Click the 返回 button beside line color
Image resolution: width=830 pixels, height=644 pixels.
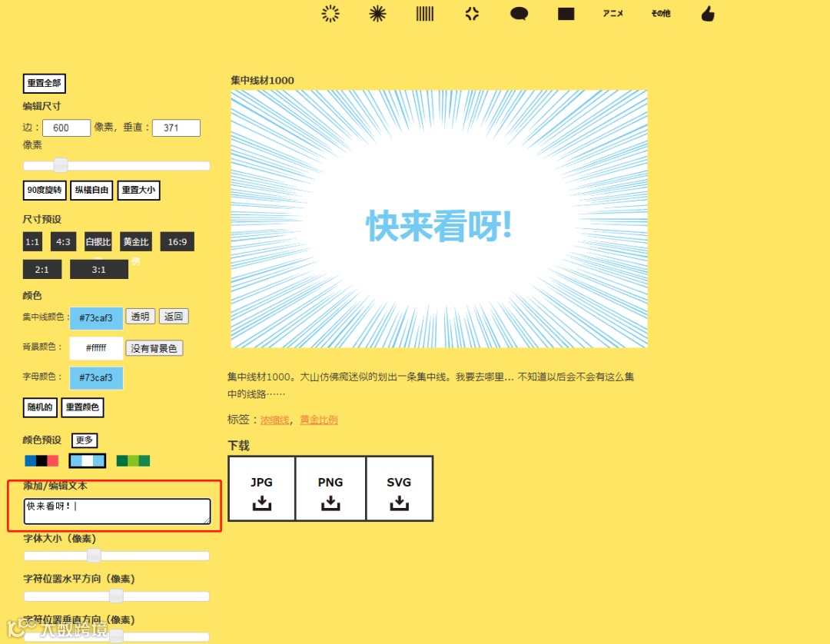174,317
